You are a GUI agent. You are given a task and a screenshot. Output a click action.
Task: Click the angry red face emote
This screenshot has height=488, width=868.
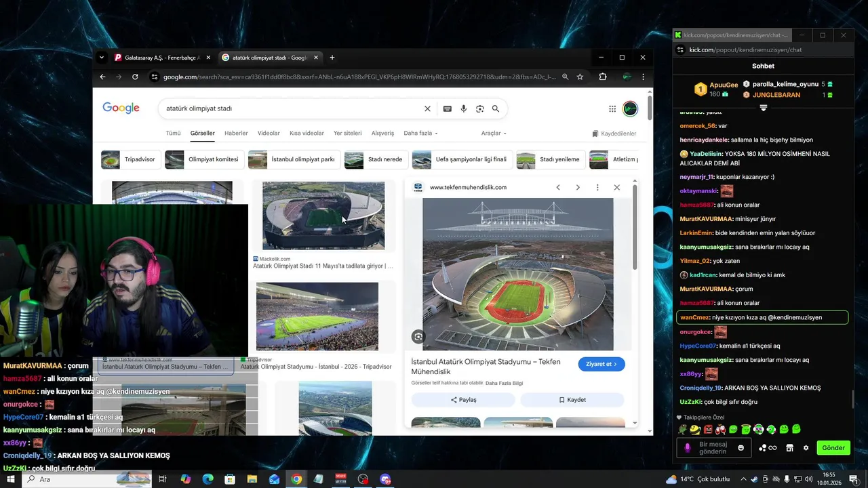[708, 429]
